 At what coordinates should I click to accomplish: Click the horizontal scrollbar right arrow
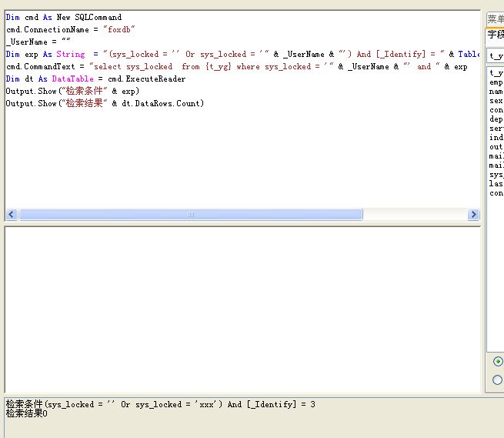tap(473, 215)
